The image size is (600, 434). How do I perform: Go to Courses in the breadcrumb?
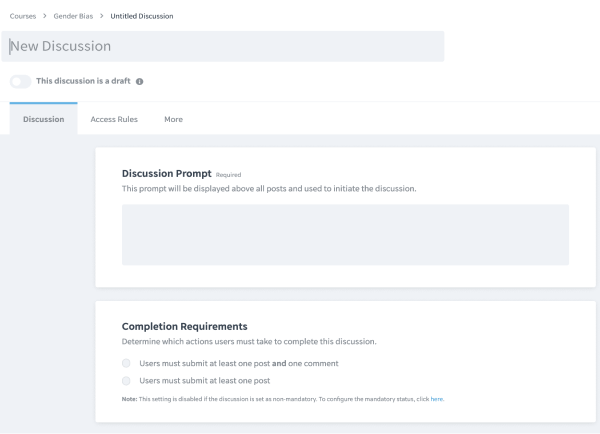pos(23,16)
